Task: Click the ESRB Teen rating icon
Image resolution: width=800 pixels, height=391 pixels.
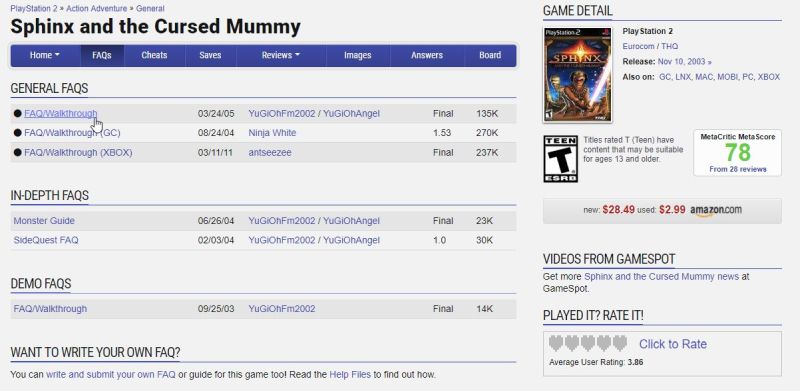Action: pos(560,158)
